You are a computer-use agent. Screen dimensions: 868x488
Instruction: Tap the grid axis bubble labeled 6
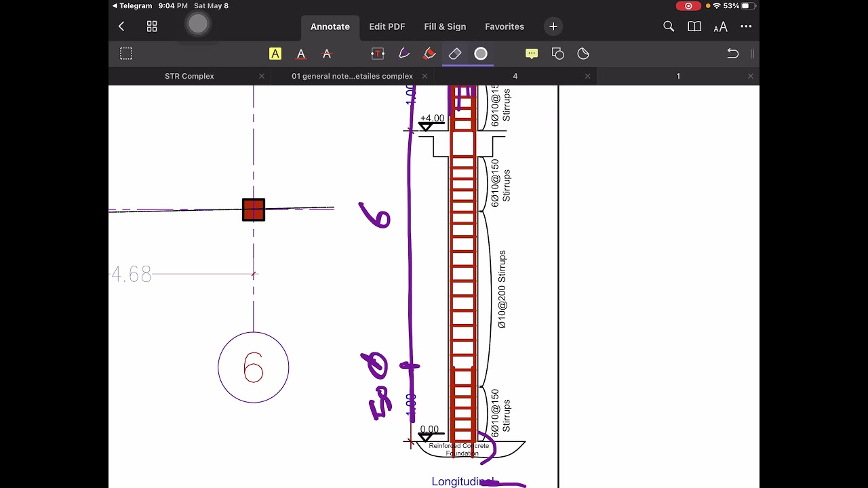tap(254, 367)
